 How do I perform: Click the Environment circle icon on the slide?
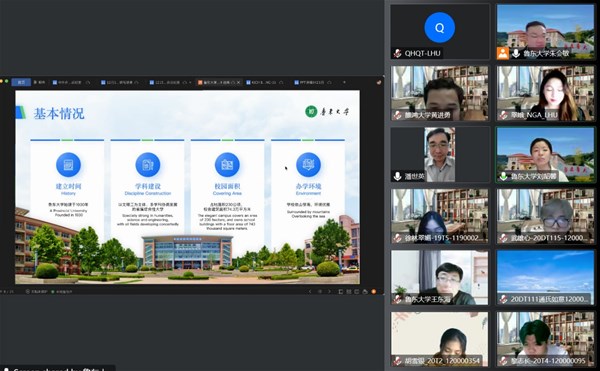click(308, 164)
